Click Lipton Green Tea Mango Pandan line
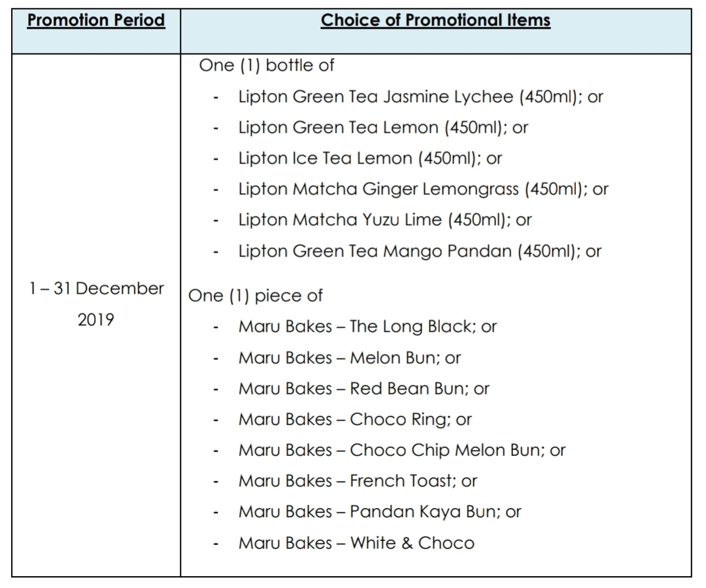 [x=419, y=251]
